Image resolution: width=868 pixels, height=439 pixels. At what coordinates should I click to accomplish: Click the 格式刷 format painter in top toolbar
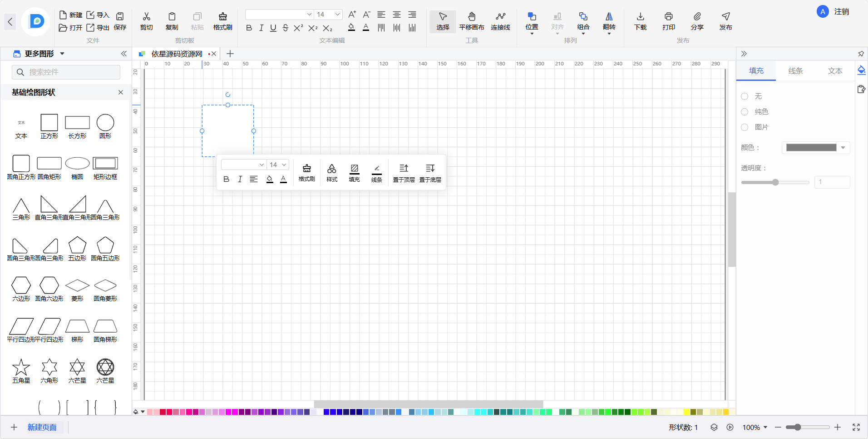[222, 21]
